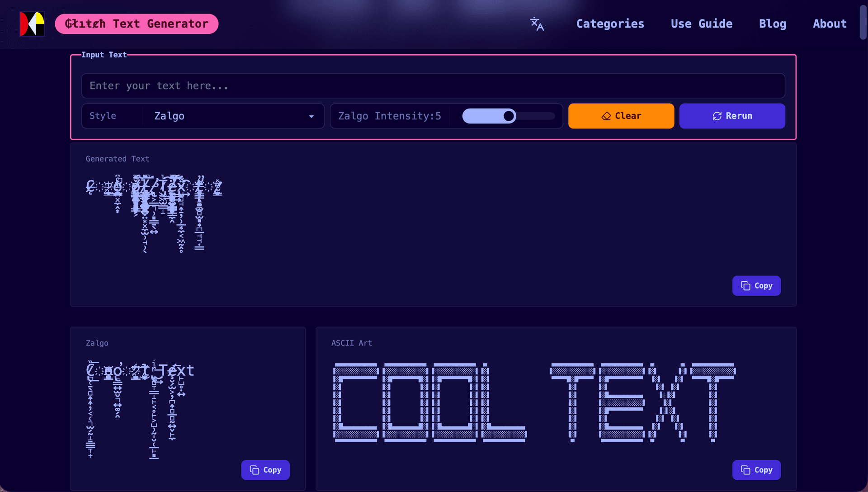Open the Blog section
This screenshot has height=492, width=868.
[x=773, y=24]
